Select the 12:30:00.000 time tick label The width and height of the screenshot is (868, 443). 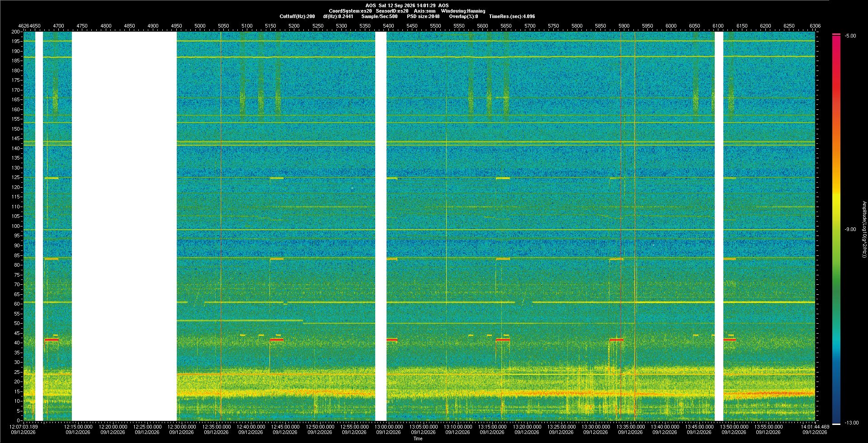point(182,427)
